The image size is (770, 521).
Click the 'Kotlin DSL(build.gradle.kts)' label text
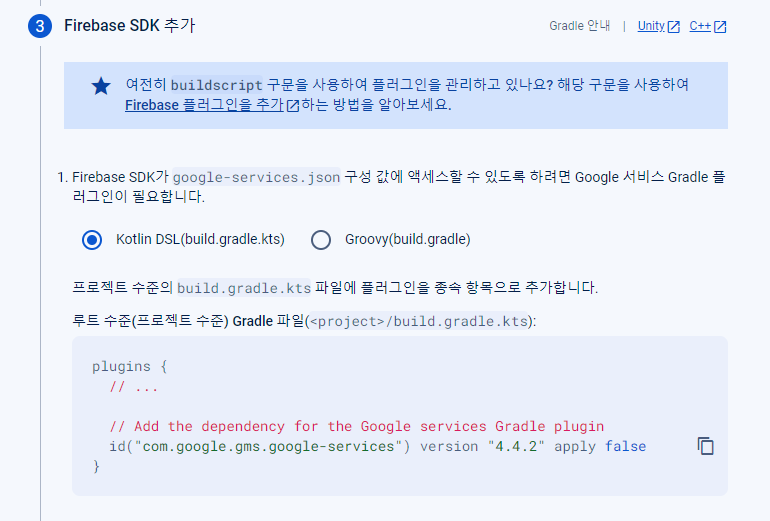click(200, 239)
